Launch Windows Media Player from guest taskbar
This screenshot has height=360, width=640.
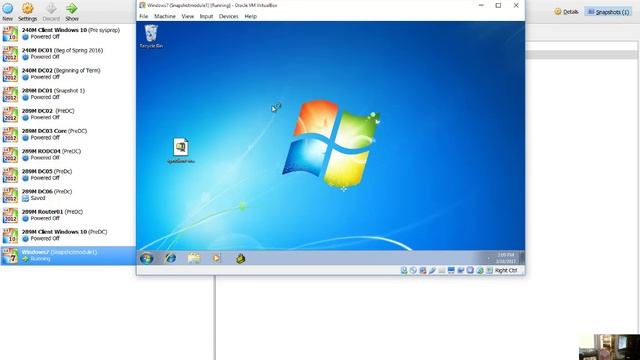[x=216, y=258]
